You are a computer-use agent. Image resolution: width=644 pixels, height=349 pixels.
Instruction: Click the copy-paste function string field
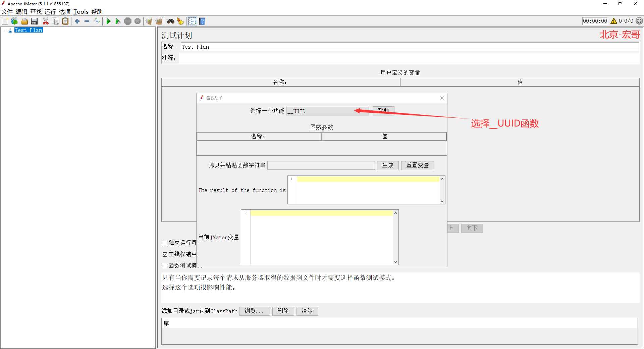pos(321,165)
